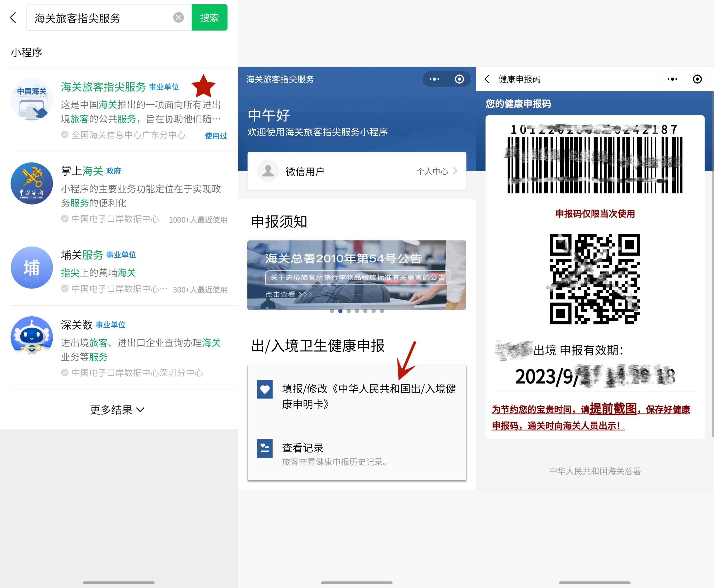The width and height of the screenshot is (714, 588).
Task: Select the last carousel dot under the banner
Action: coord(382,311)
